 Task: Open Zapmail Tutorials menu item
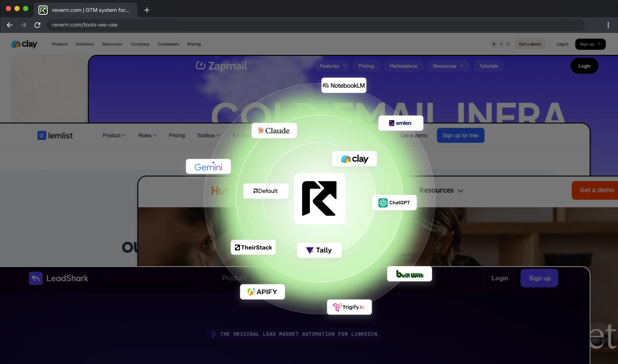pos(489,66)
